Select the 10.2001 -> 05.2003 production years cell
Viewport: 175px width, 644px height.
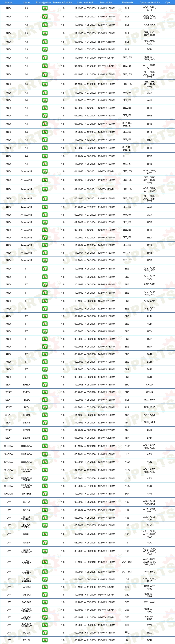pyautogui.click(x=85, y=49)
